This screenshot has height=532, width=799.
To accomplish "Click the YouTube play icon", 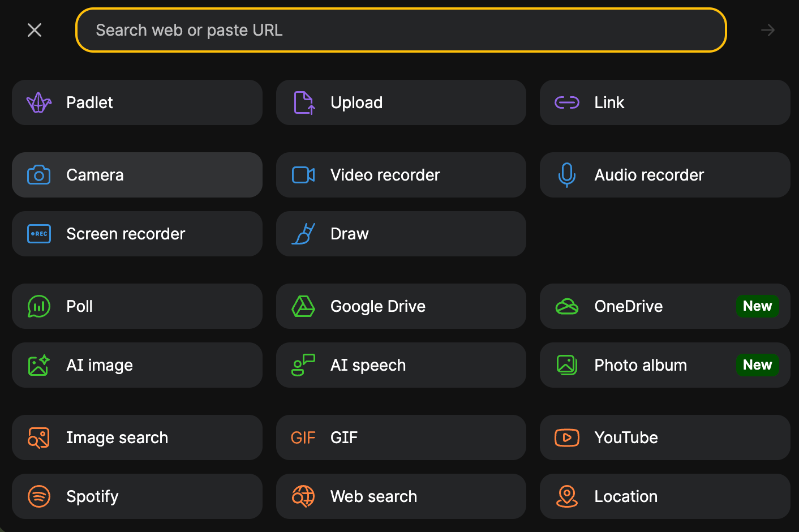I will (567, 437).
